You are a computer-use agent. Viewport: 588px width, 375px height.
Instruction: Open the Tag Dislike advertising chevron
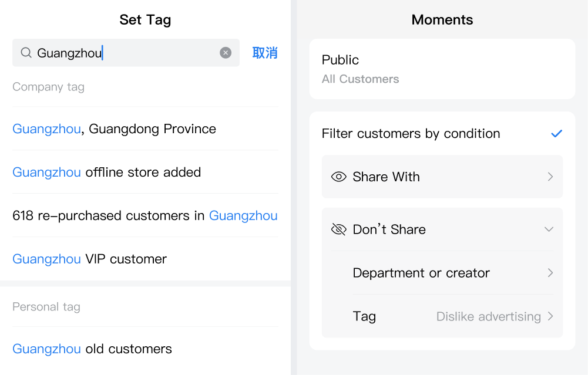tap(550, 316)
